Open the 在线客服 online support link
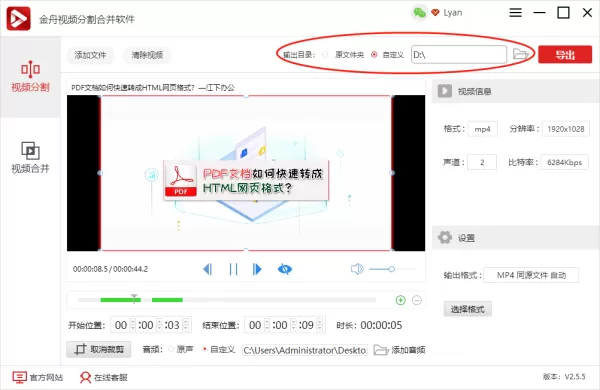The width and height of the screenshot is (600, 390). point(104,377)
